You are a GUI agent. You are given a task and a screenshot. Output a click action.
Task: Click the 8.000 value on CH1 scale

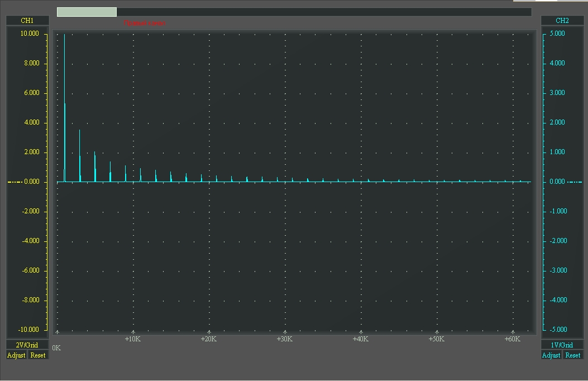pos(31,63)
